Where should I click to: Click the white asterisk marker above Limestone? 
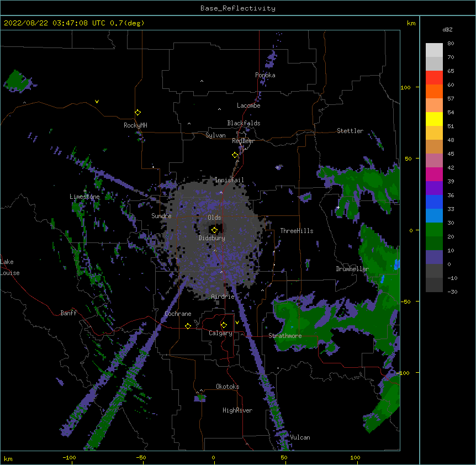(x=85, y=191)
